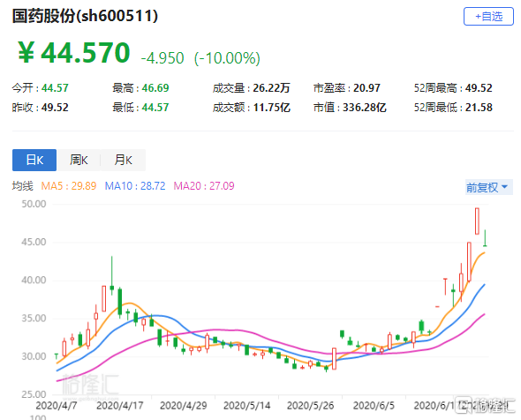This screenshot has height=420, width=521.
Task: Click 昨收 value 49.52
Action: click(55, 108)
